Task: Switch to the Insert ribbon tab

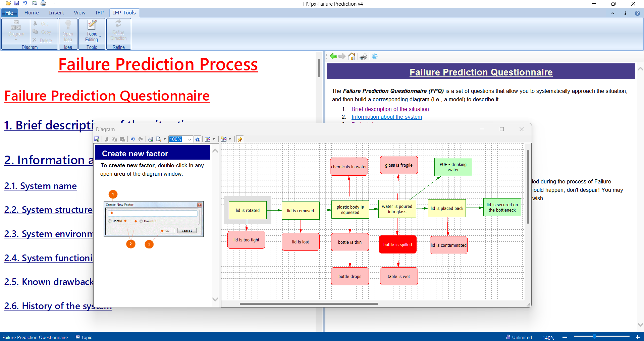Action: [x=56, y=13]
